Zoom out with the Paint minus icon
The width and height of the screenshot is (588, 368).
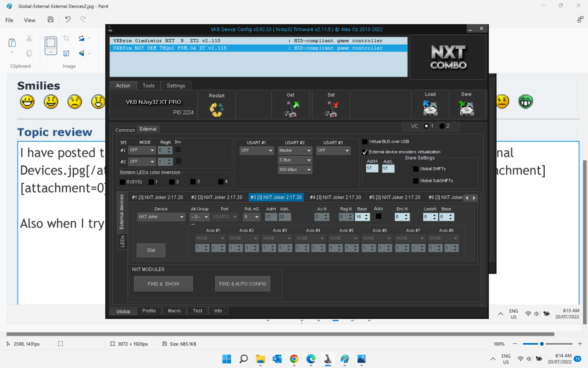coord(515,344)
